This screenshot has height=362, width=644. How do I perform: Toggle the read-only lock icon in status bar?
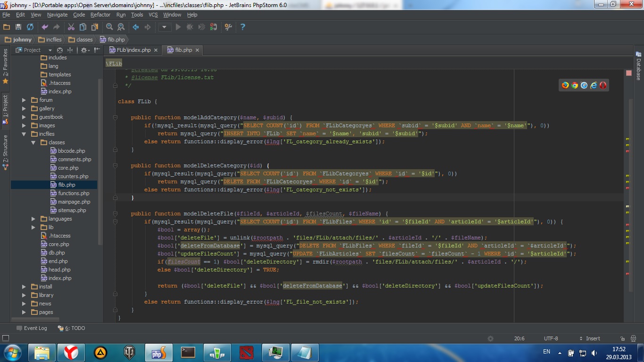[623, 338]
